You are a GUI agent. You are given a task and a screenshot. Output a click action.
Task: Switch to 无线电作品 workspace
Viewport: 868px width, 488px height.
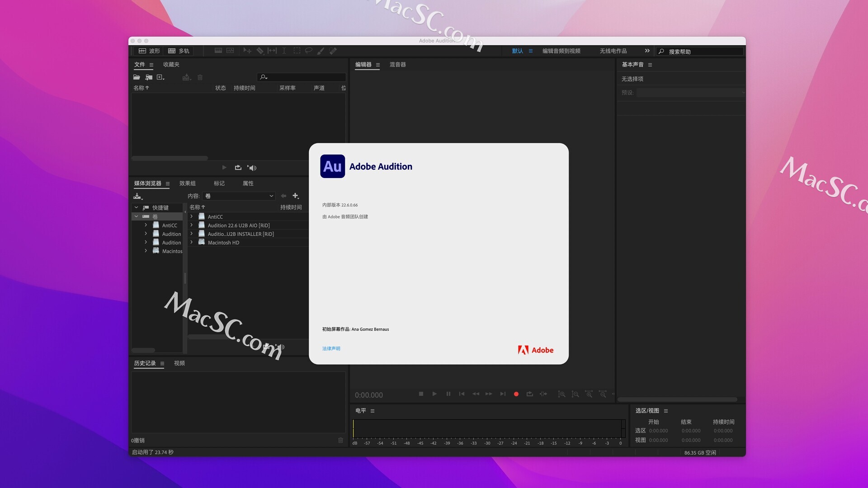[x=613, y=51]
